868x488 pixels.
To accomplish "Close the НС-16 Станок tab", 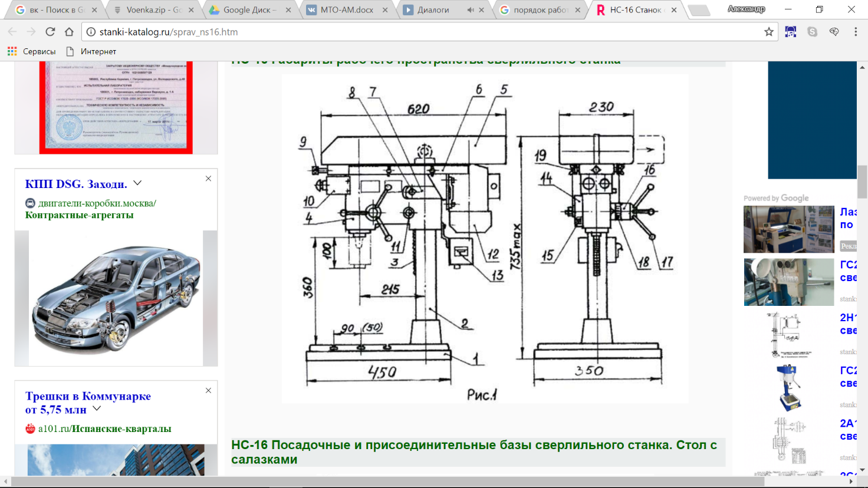I will [x=674, y=10].
